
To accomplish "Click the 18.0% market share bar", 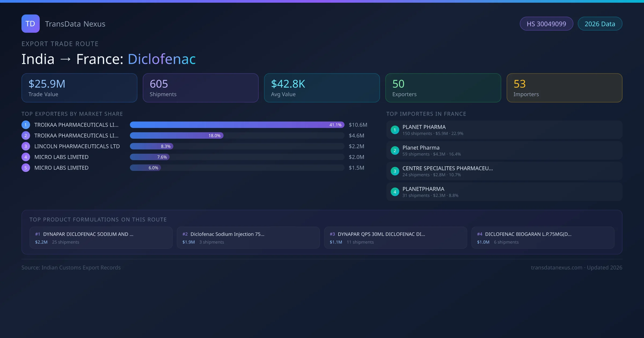I will pos(177,135).
